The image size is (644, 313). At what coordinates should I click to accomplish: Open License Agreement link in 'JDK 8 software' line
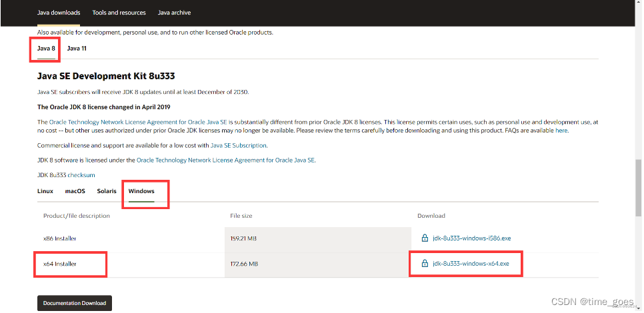(225, 160)
